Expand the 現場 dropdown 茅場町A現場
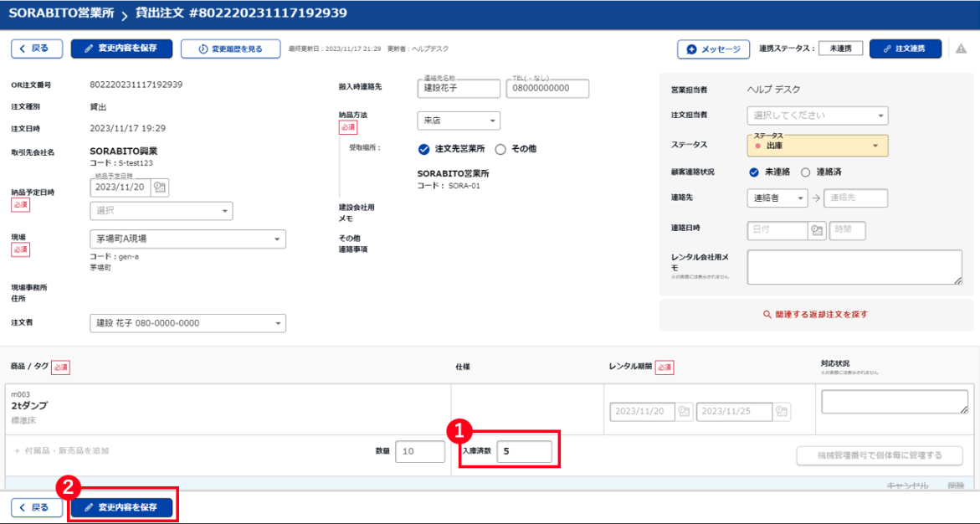Image resolution: width=980 pixels, height=524 pixels. [x=187, y=239]
